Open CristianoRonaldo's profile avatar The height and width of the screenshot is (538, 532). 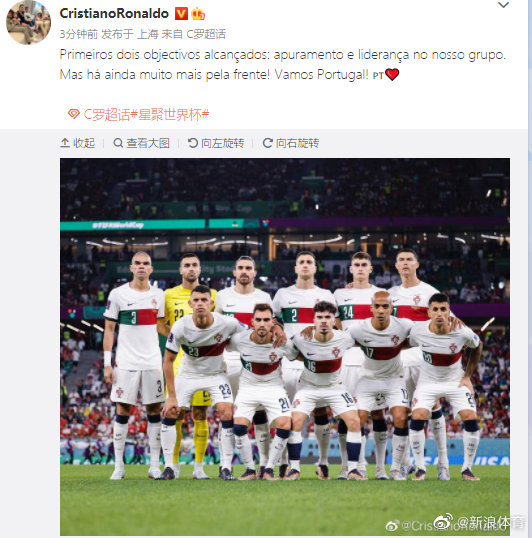[x=28, y=22]
